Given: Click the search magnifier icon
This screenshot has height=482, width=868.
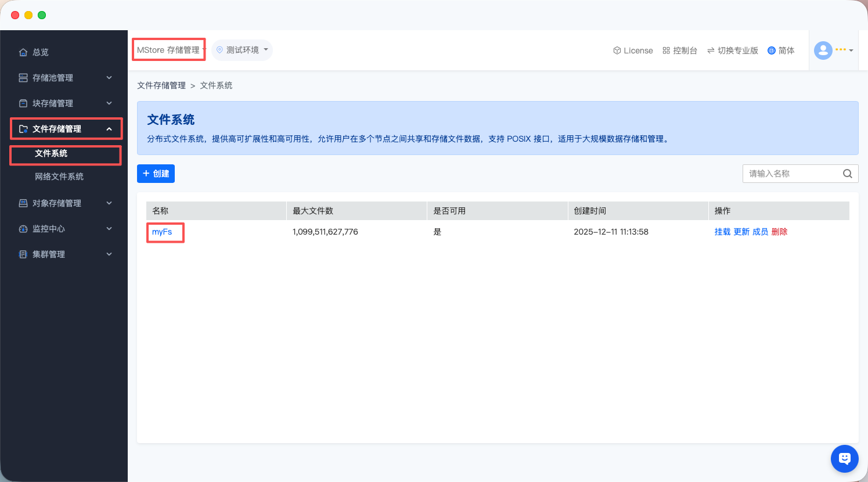Looking at the screenshot, I should coord(847,174).
